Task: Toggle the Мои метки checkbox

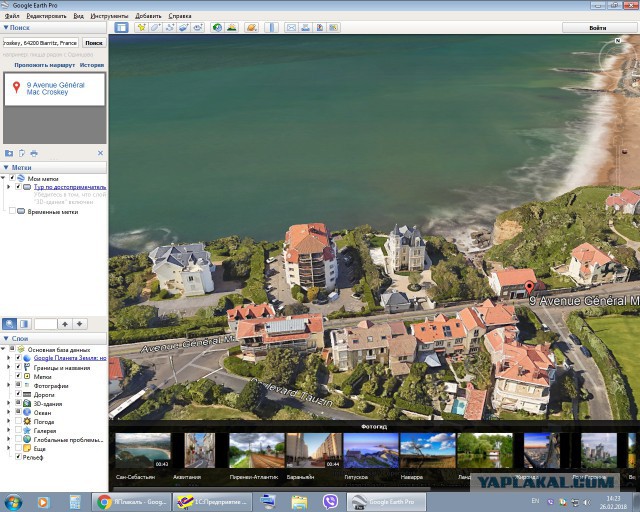Action: point(12,178)
